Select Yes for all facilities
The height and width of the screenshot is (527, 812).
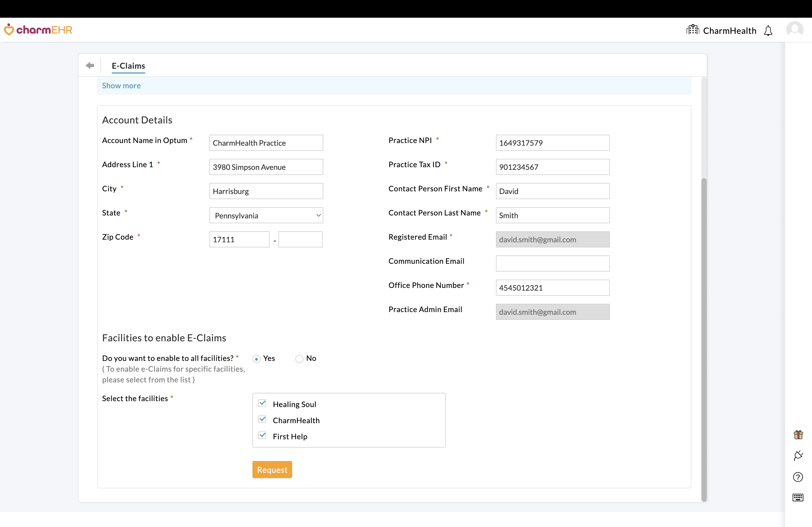(256, 359)
